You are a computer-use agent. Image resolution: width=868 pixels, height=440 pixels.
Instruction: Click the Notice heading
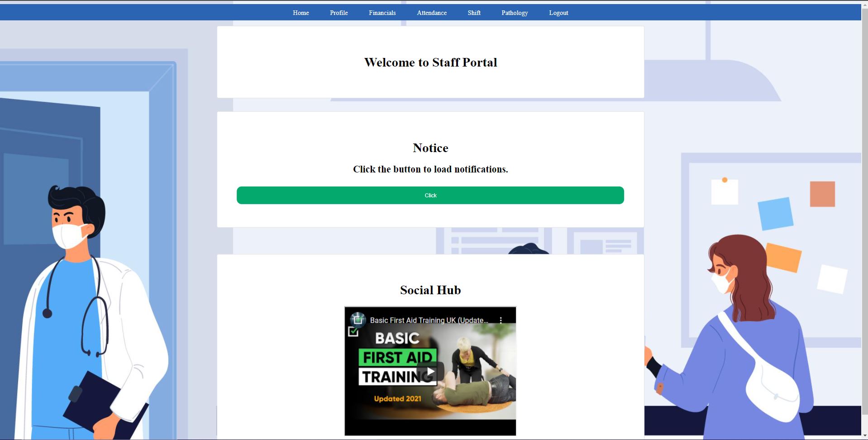430,148
